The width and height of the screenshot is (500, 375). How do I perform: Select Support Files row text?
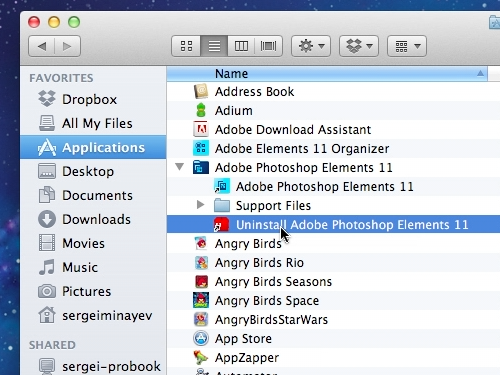coord(273,206)
